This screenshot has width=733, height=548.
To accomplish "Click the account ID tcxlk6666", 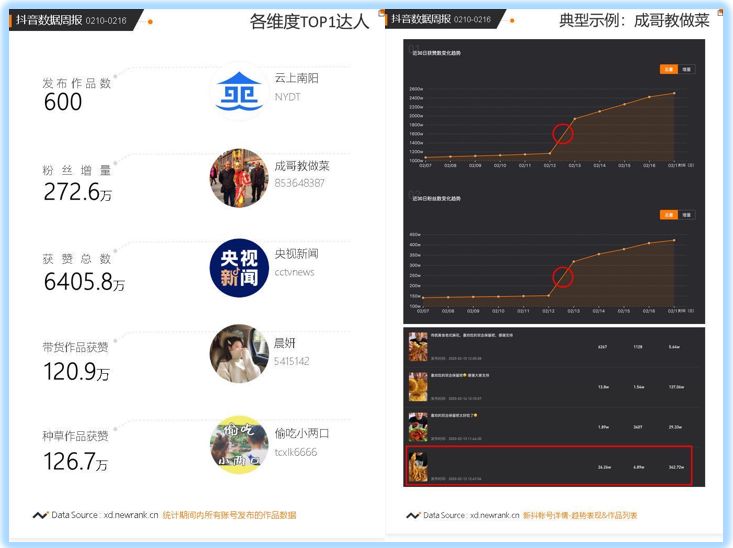I will (295, 452).
